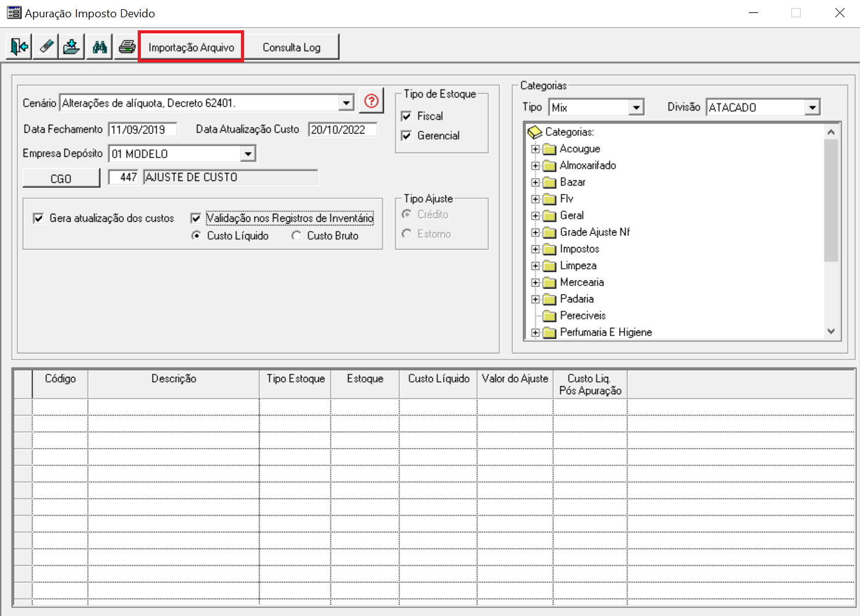Open the Tipo Mix dropdown
860x616 pixels.
pos(636,108)
